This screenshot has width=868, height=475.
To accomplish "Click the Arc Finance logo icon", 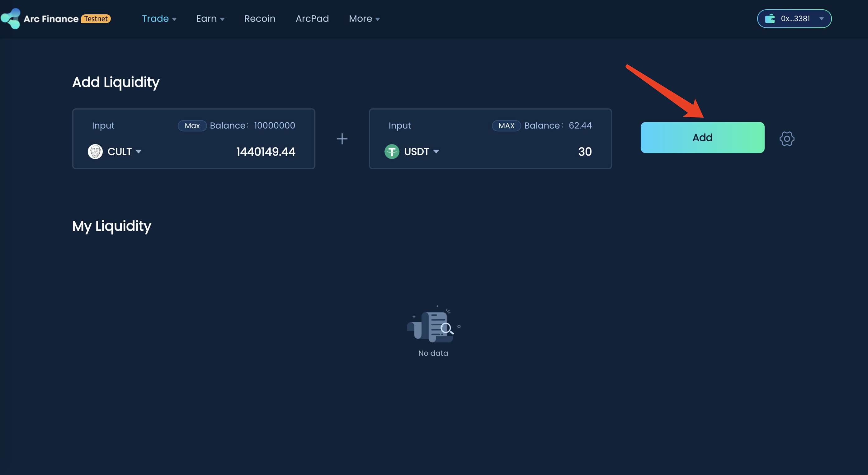I will coord(11,19).
